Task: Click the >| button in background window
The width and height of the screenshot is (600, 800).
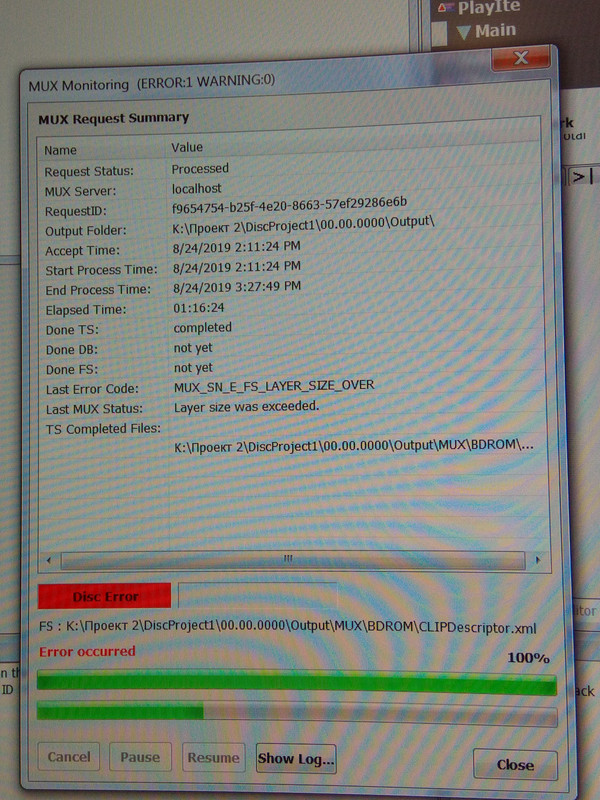Action: point(582,177)
